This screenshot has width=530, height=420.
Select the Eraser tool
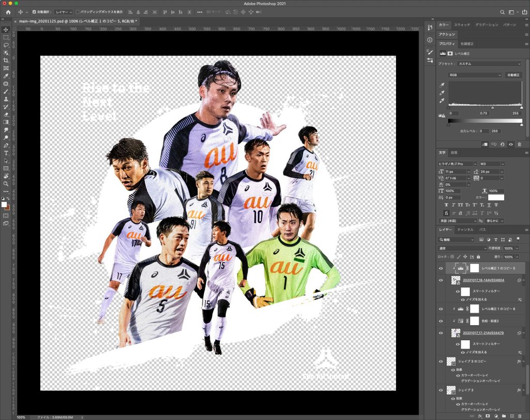[x=6, y=114]
